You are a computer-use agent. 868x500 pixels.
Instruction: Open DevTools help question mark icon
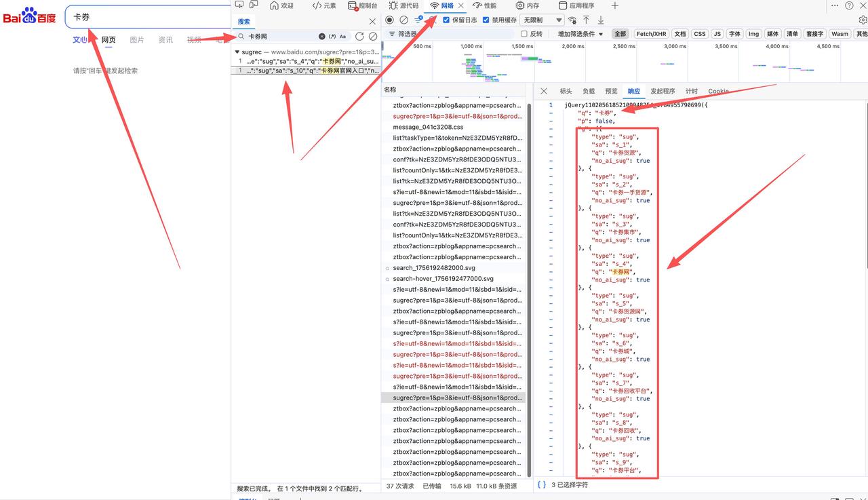click(849, 5)
